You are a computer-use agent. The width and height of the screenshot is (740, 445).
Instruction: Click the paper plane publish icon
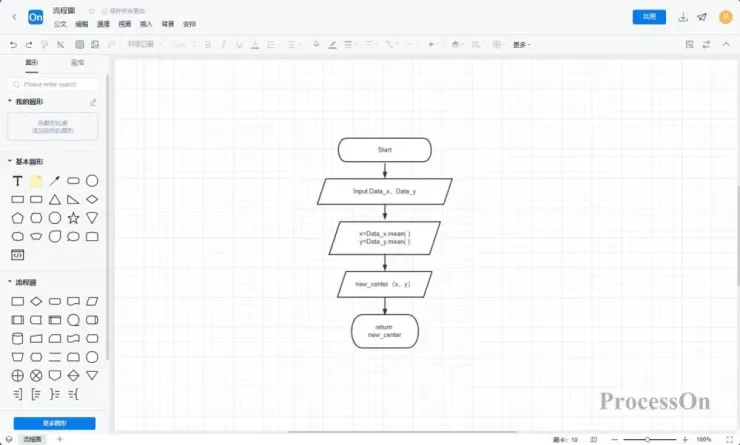point(702,17)
